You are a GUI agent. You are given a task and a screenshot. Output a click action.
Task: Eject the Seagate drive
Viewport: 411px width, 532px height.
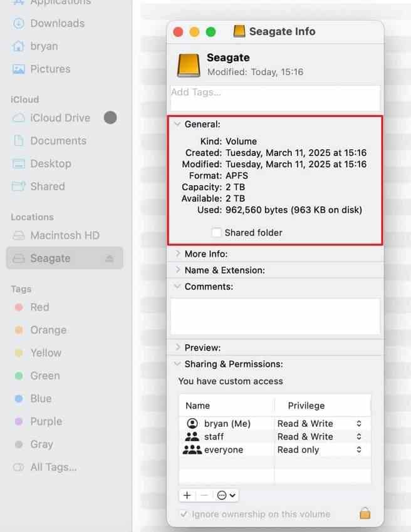click(x=109, y=258)
